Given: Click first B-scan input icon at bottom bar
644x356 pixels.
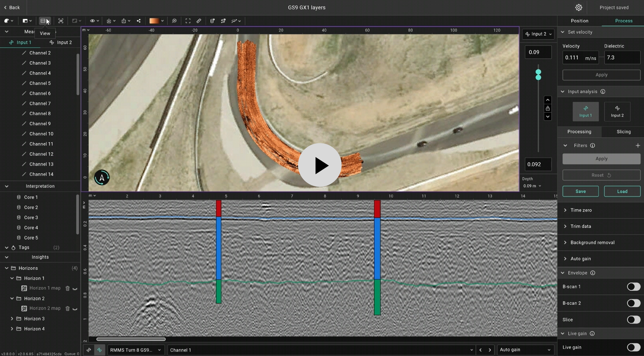Looking at the screenshot, I should coord(88,350).
